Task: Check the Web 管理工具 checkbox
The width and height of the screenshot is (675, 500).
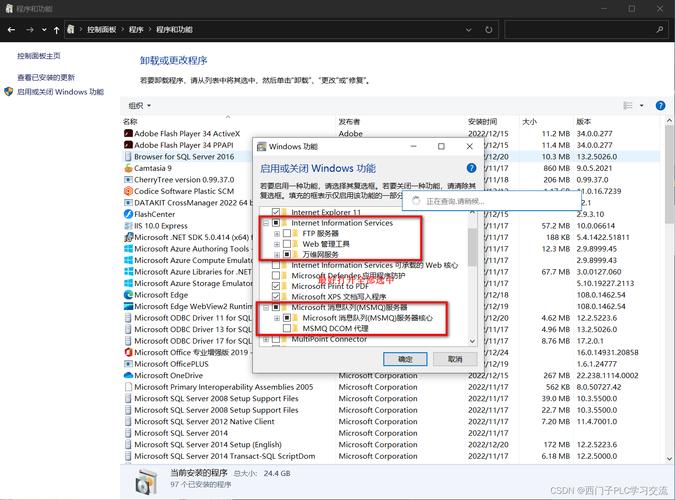Action: 287,244
